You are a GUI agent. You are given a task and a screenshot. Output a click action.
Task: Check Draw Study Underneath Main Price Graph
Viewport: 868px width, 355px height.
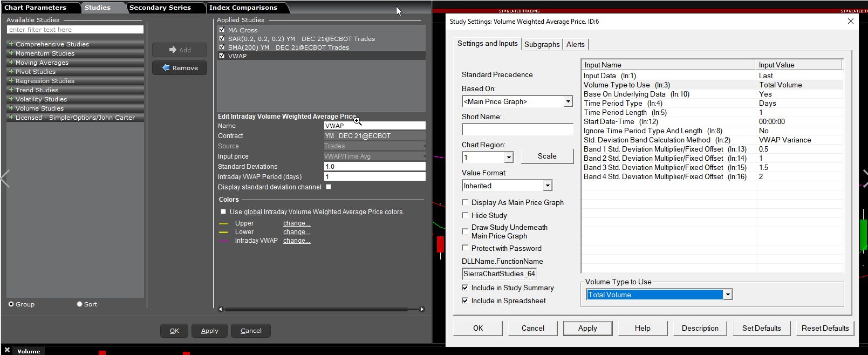click(x=465, y=231)
